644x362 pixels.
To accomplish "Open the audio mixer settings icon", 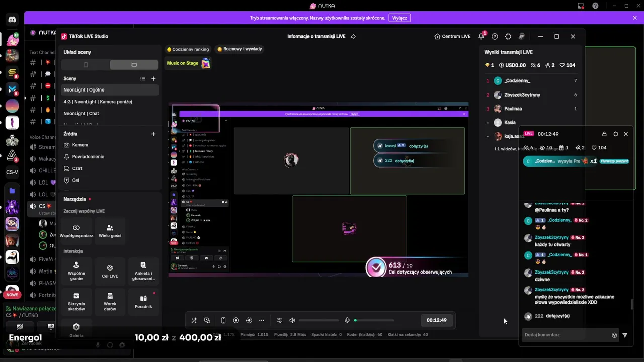I will (279, 320).
